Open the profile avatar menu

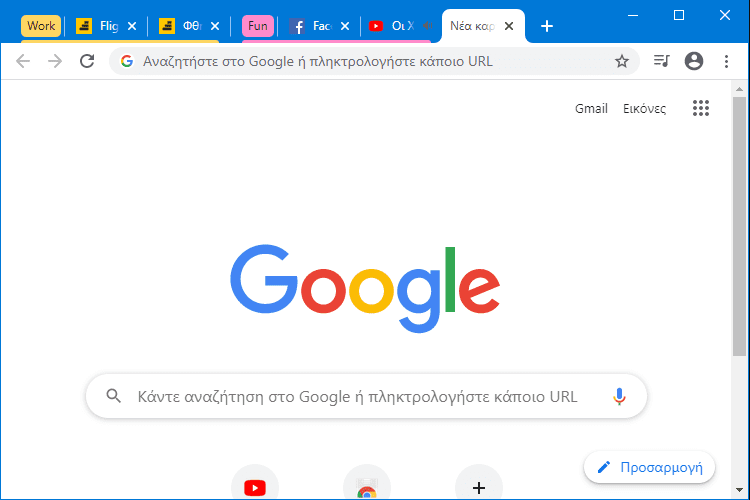(694, 61)
